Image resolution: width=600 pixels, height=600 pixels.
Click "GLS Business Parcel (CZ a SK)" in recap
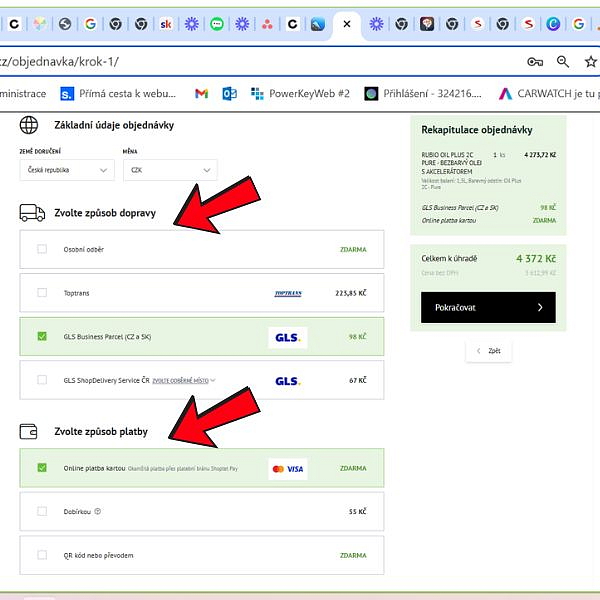point(460,208)
